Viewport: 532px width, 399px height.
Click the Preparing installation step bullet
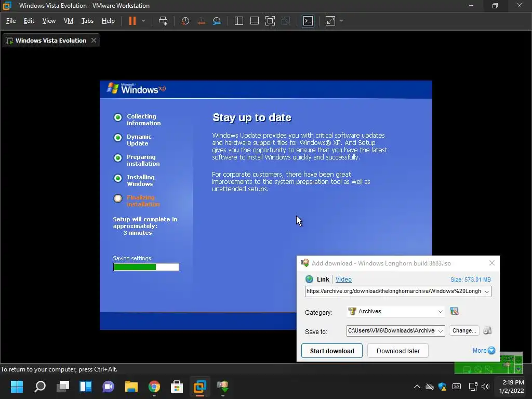point(118,158)
